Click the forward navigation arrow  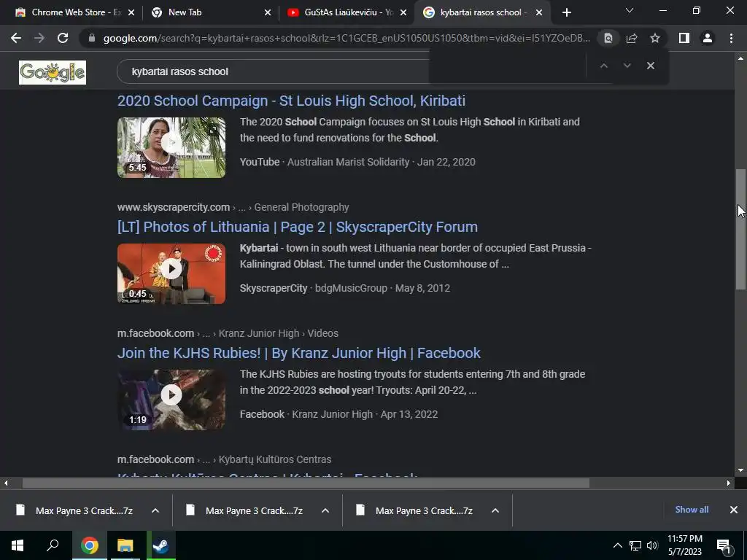click(39, 38)
